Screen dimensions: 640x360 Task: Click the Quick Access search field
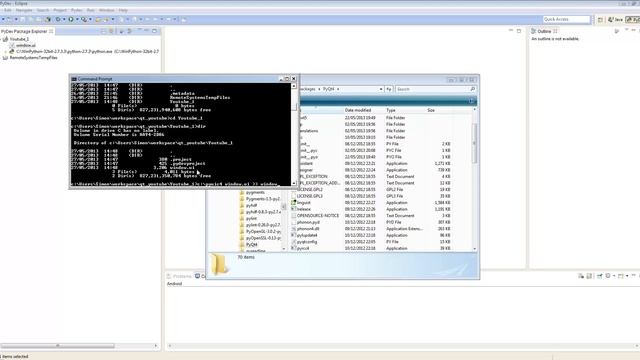coord(567,19)
